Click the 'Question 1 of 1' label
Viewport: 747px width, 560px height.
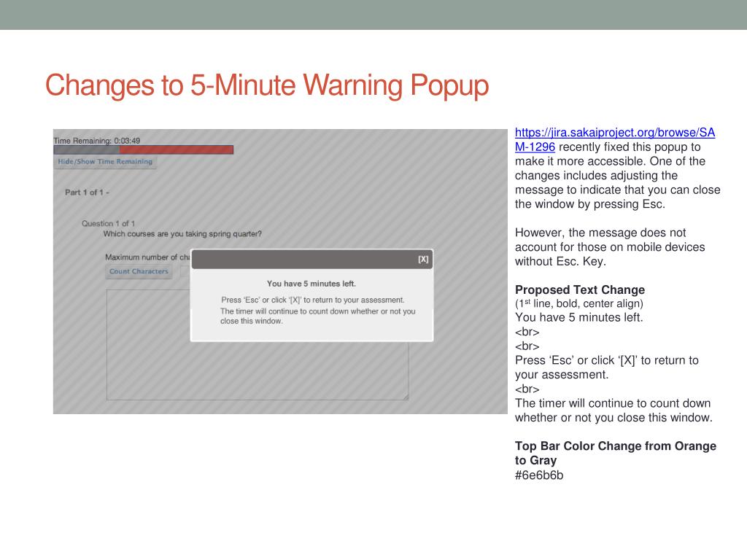pyautogui.click(x=108, y=223)
